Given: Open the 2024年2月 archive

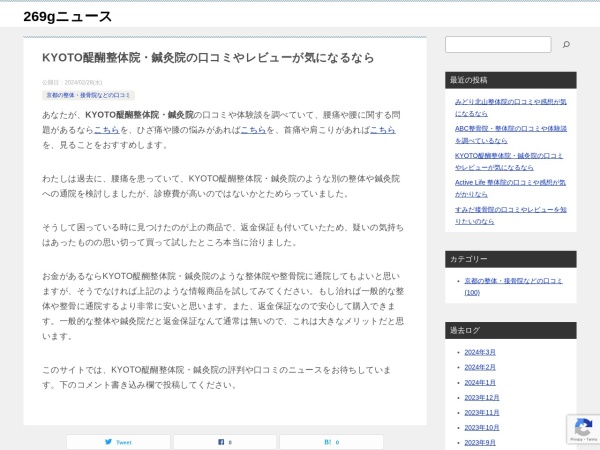Looking at the screenshot, I should [x=480, y=367].
